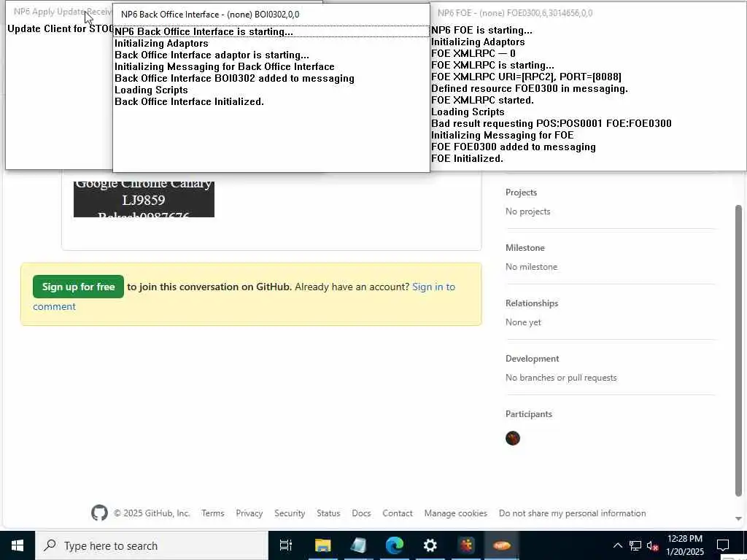Screen dimensions: 747x560
Task: Open the network status tray icon
Action: click(x=635, y=545)
